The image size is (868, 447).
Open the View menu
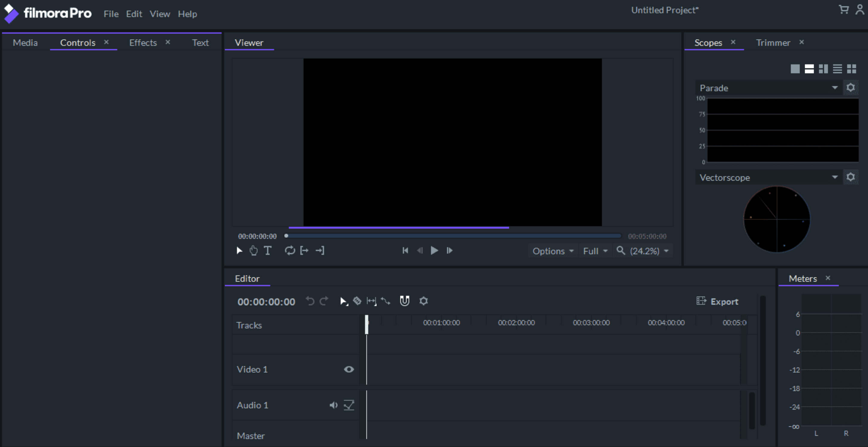pos(160,14)
